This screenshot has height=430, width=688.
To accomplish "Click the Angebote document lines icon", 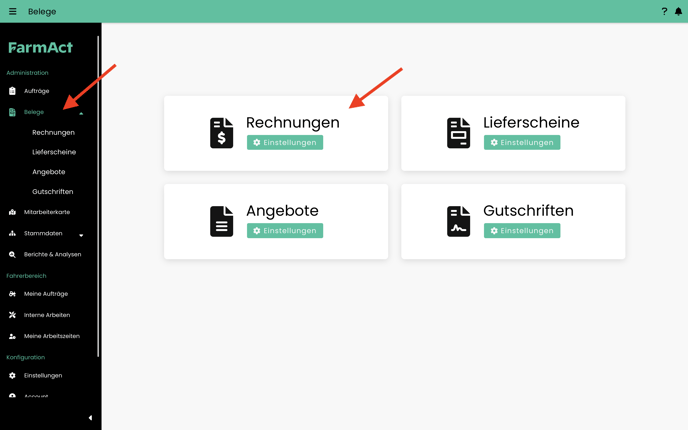I will tap(222, 221).
